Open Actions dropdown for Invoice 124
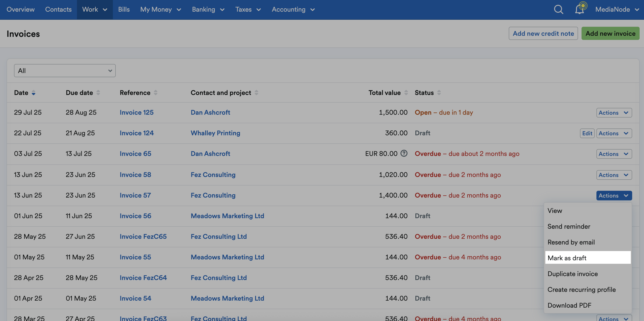Viewport: 644px width, 321px height. click(x=614, y=133)
